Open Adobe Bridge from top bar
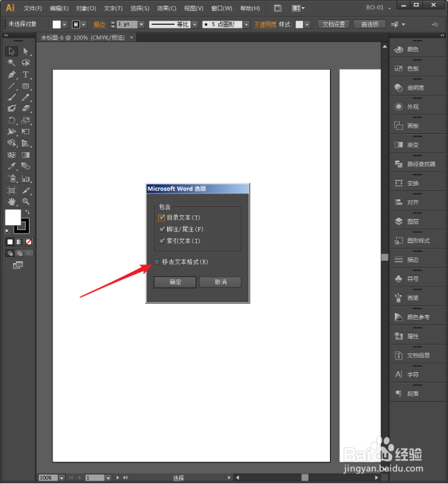Image resolution: width=448 pixels, height=484 pixels. coord(277,8)
